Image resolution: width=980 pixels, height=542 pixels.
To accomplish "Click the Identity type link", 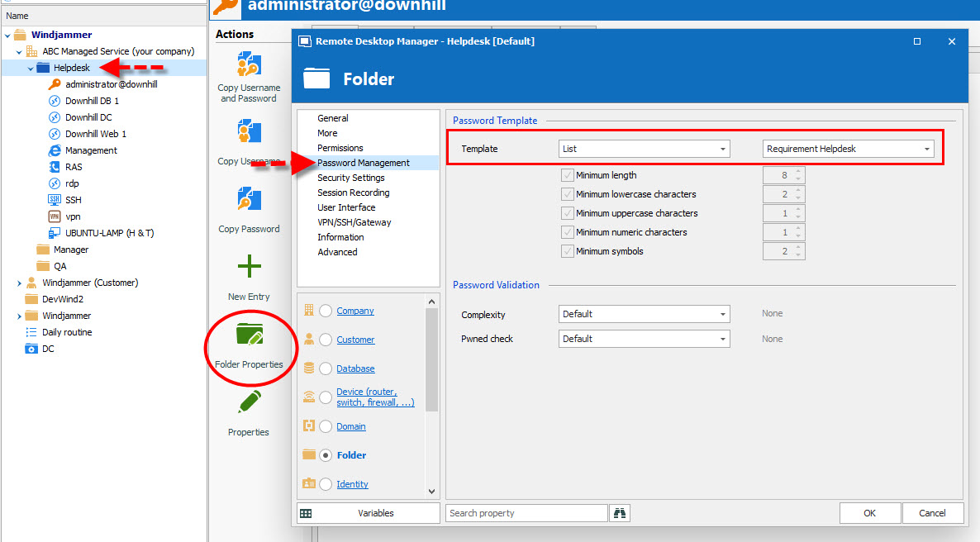I will (353, 484).
